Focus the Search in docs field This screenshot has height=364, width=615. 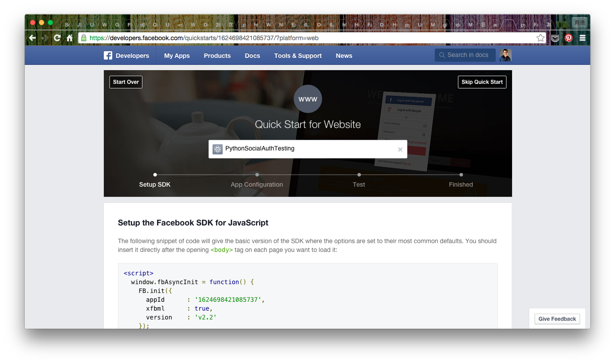point(465,55)
